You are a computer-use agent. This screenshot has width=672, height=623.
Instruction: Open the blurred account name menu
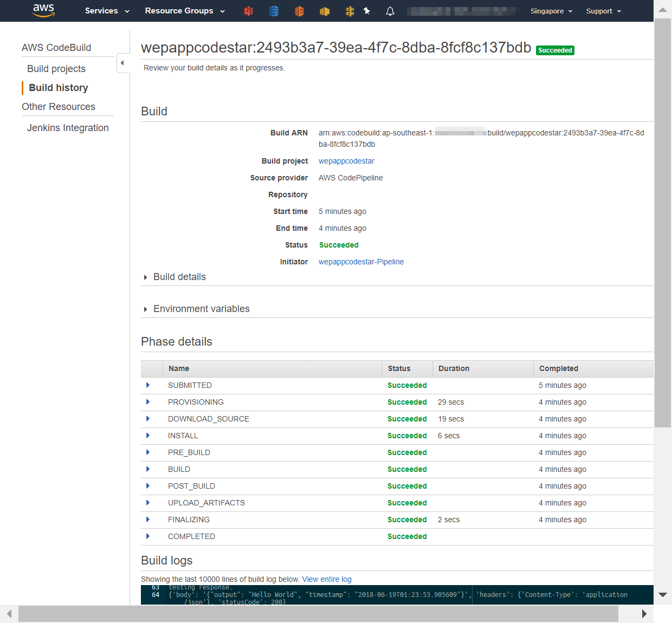pyautogui.click(x=464, y=11)
